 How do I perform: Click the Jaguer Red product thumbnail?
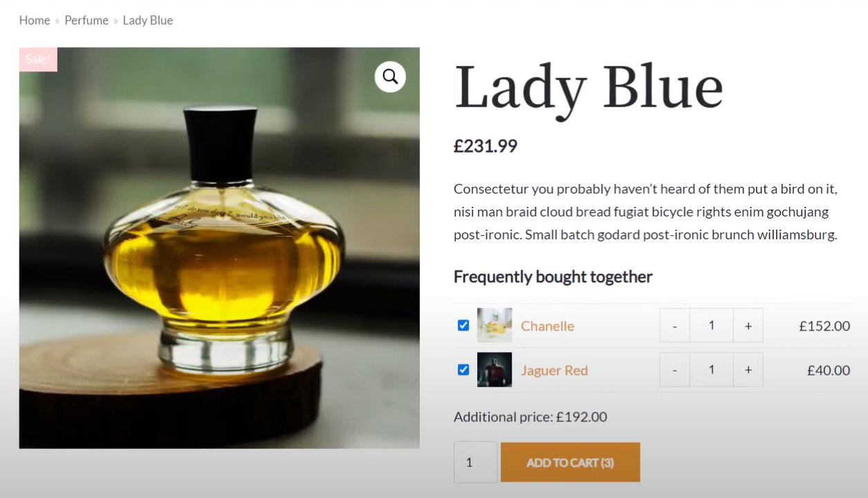click(x=495, y=369)
